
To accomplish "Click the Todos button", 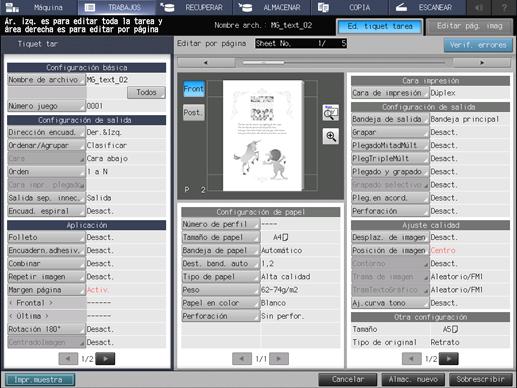I will [146, 92].
